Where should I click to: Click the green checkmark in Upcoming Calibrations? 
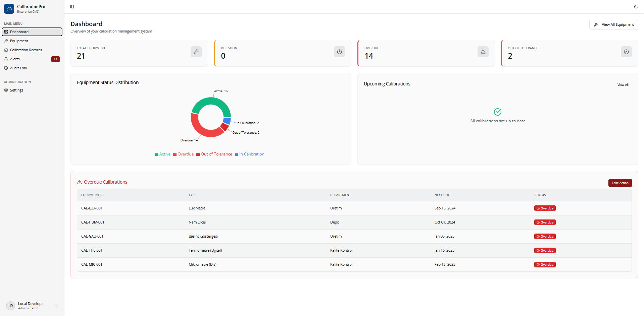pyautogui.click(x=498, y=112)
